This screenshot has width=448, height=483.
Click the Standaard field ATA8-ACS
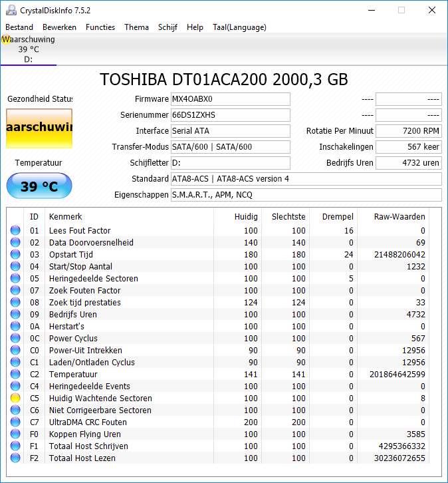[306, 179]
